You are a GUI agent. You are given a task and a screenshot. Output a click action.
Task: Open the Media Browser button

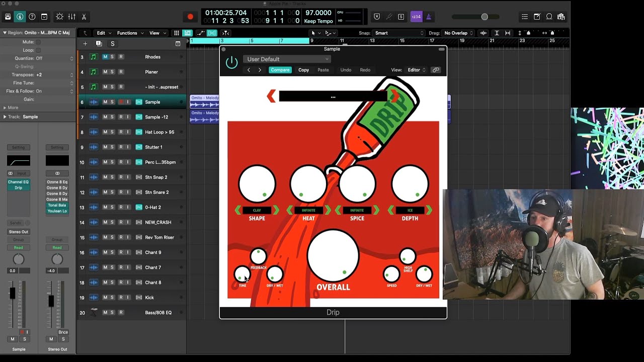pos(561,17)
